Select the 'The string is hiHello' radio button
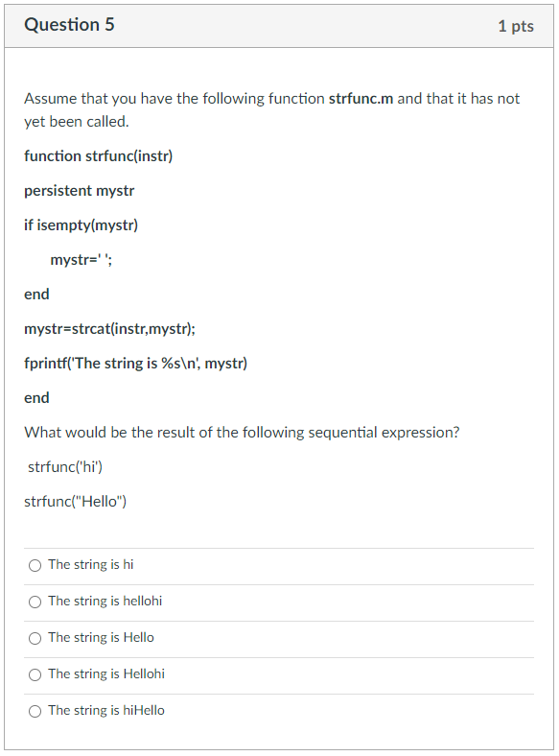The width and height of the screenshot is (559, 756). tap(35, 711)
